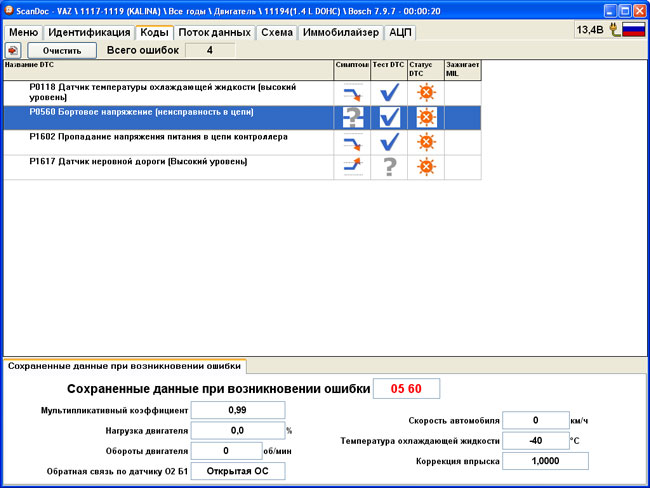Click question mark symptom icon for P0560
650x488 pixels.
pos(352,117)
